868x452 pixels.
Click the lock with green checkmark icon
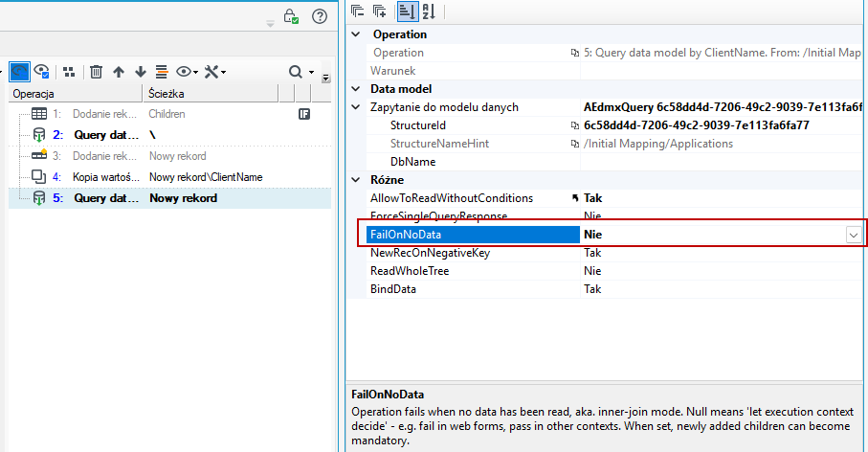pos(291,16)
